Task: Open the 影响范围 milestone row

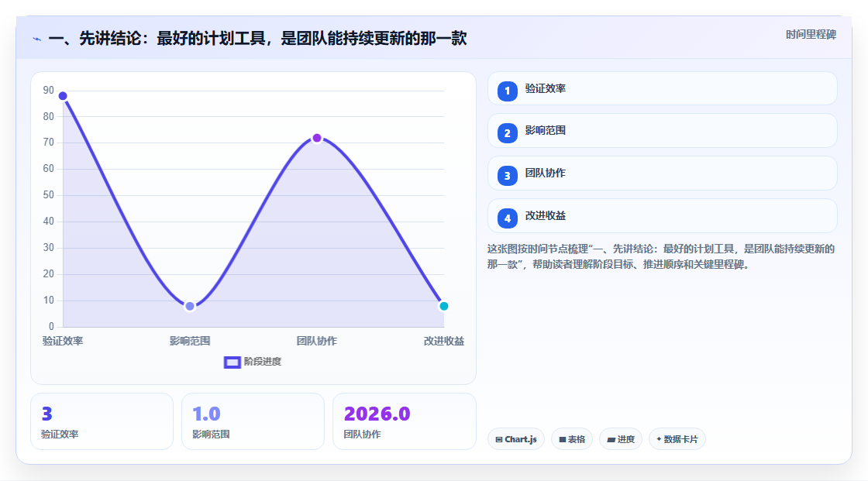Action: coord(662,131)
